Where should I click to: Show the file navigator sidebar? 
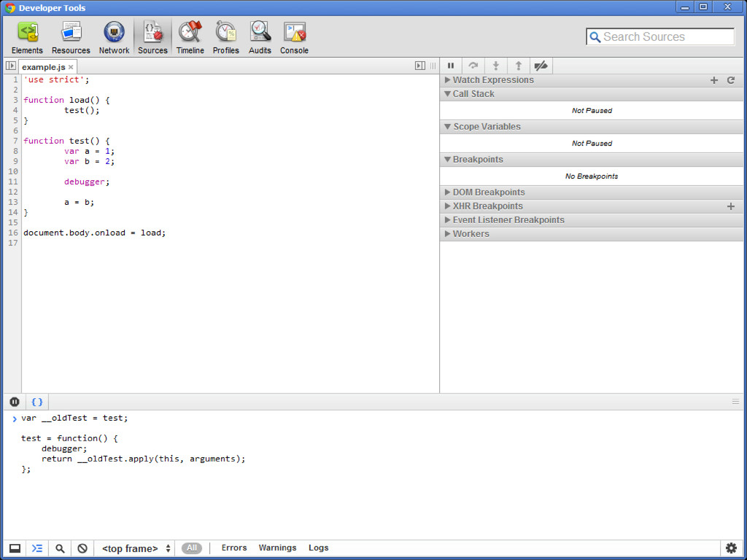10,66
